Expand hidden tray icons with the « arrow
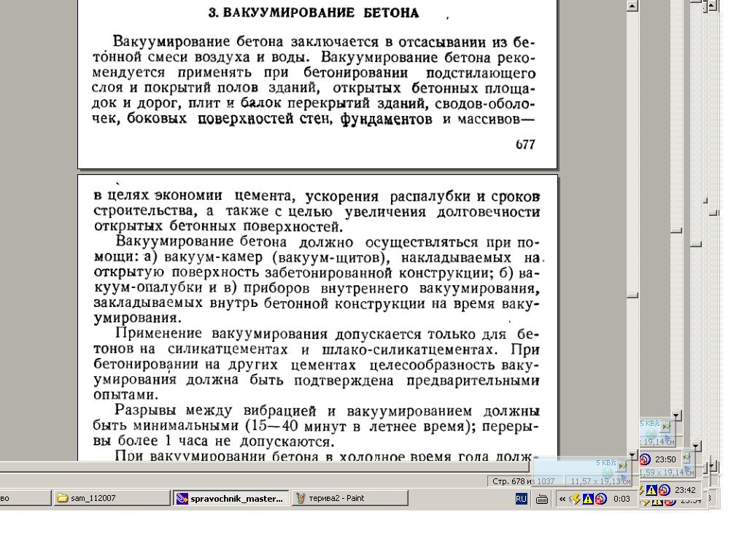The image size is (747, 560). coord(562,499)
